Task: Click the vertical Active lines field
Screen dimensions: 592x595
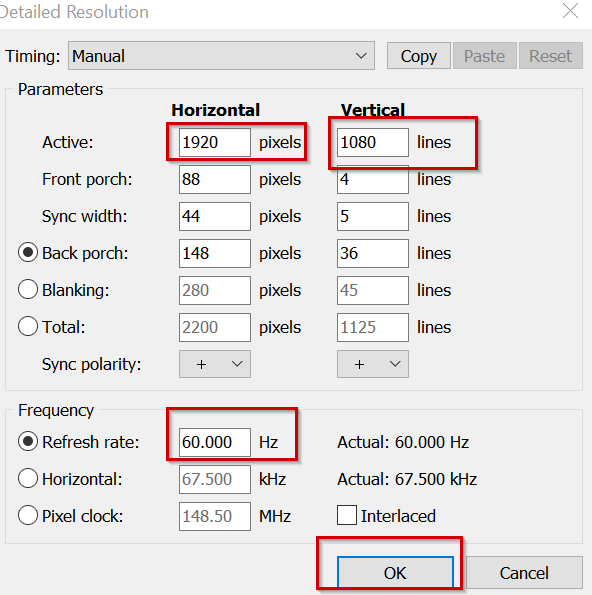Action: (x=373, y=142)
